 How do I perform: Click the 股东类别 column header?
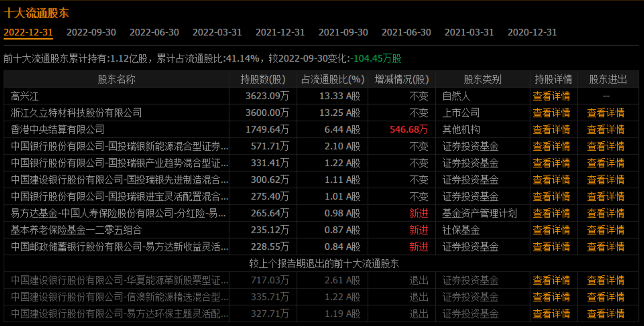click(483, 79)
